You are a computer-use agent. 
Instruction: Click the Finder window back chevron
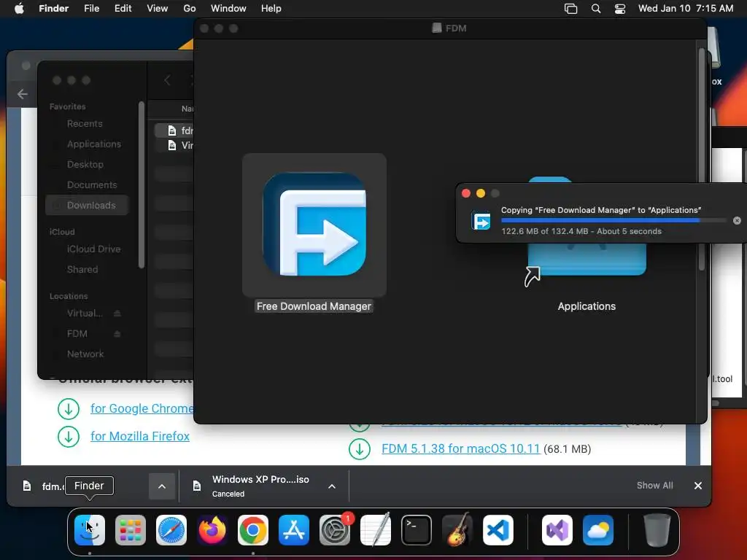167,80
